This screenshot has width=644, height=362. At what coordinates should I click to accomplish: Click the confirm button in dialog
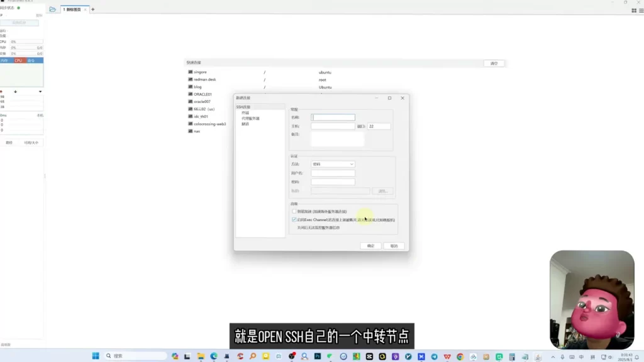[370, 246]
